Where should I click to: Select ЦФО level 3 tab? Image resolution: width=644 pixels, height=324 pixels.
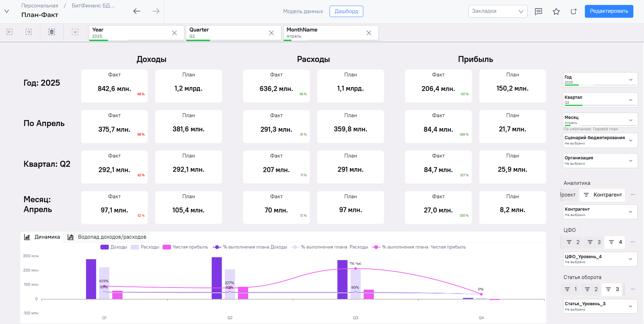tap(594, 242)
